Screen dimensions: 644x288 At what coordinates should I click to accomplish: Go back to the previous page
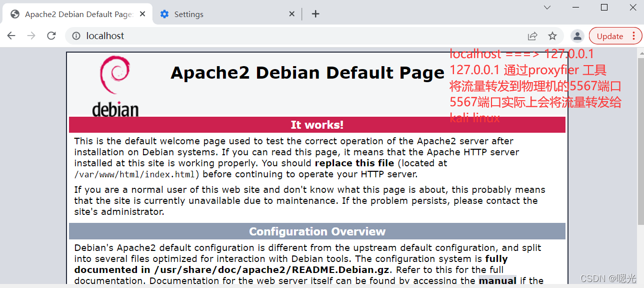coord(11,36)
